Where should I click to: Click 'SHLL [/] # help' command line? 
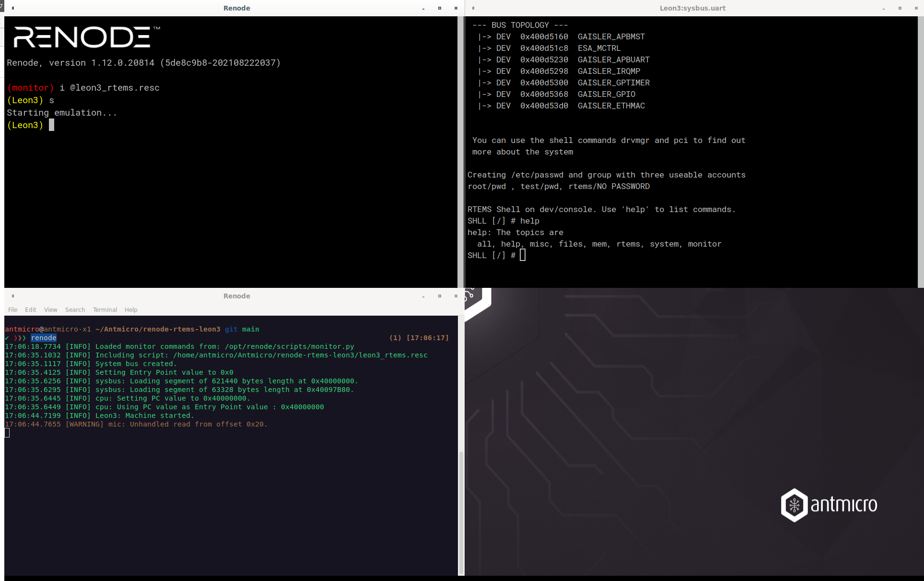503,221
